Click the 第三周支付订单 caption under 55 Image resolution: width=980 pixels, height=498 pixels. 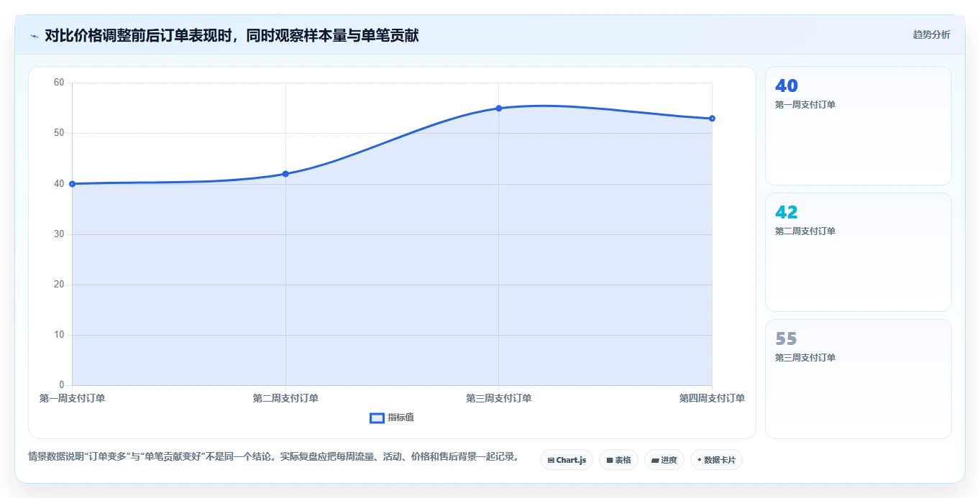coord(805,358)
